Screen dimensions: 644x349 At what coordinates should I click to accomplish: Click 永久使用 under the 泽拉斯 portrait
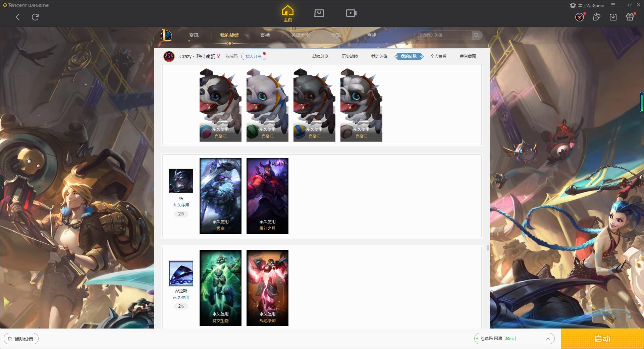tap(181, 297)
